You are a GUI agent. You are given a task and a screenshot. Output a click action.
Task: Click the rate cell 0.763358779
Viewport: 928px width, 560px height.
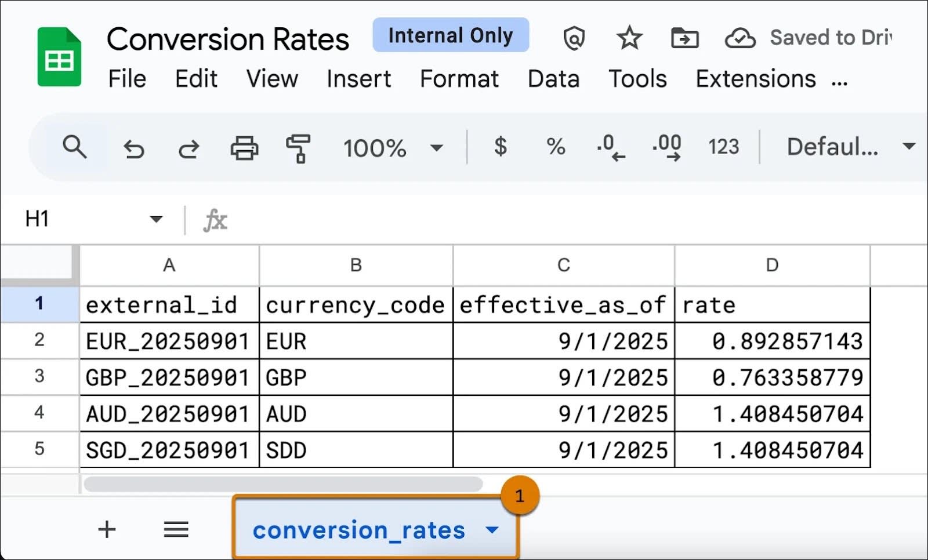point(772,377)
